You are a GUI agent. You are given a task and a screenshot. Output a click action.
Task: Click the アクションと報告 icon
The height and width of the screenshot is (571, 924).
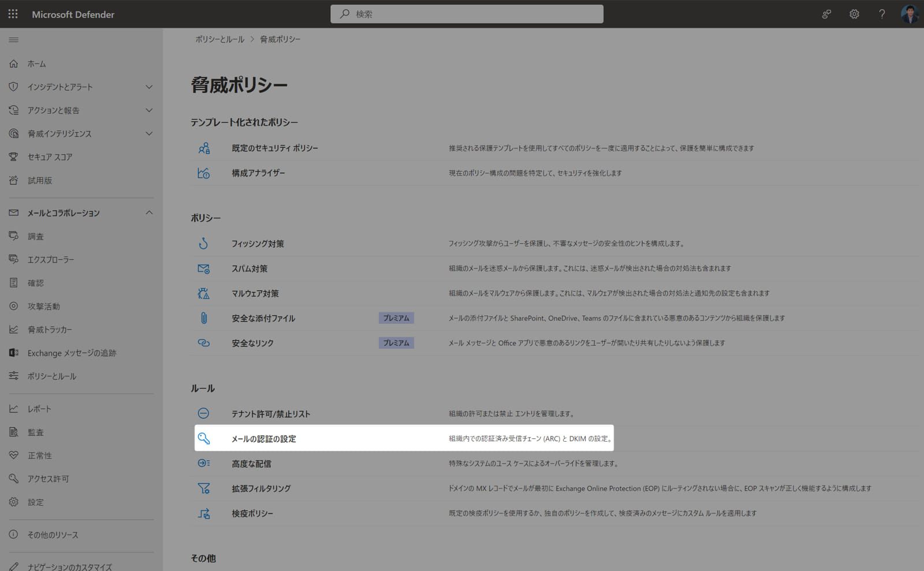[14, 110]
